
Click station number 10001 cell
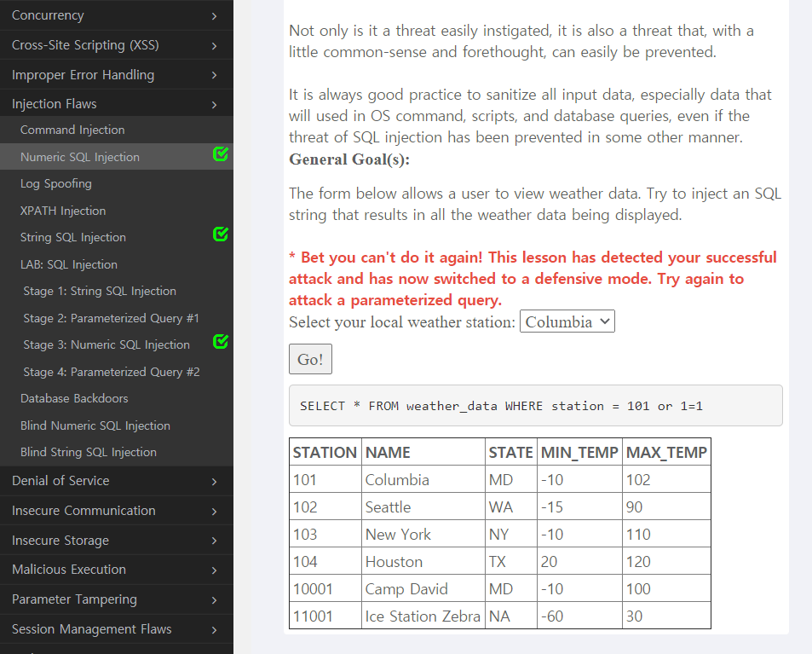point(325,588)
